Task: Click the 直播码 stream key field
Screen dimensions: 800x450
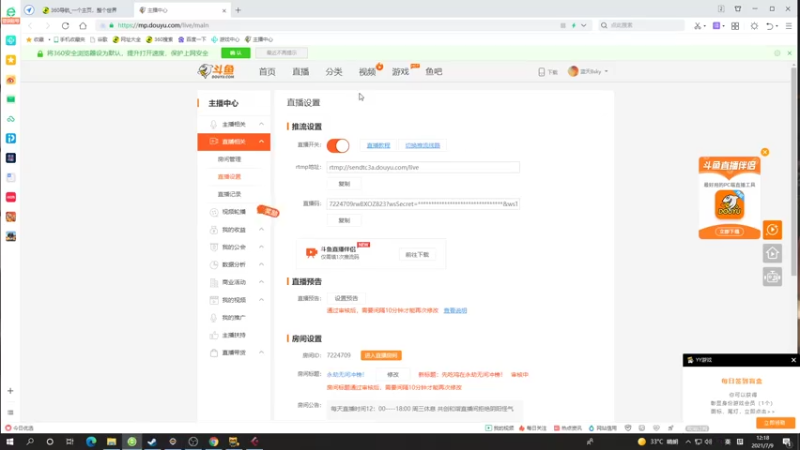Action: click(423, 204)
